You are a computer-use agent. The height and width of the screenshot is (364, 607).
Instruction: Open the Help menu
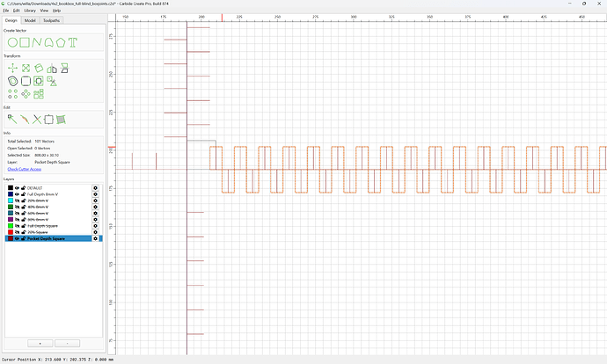click(56, 11)
